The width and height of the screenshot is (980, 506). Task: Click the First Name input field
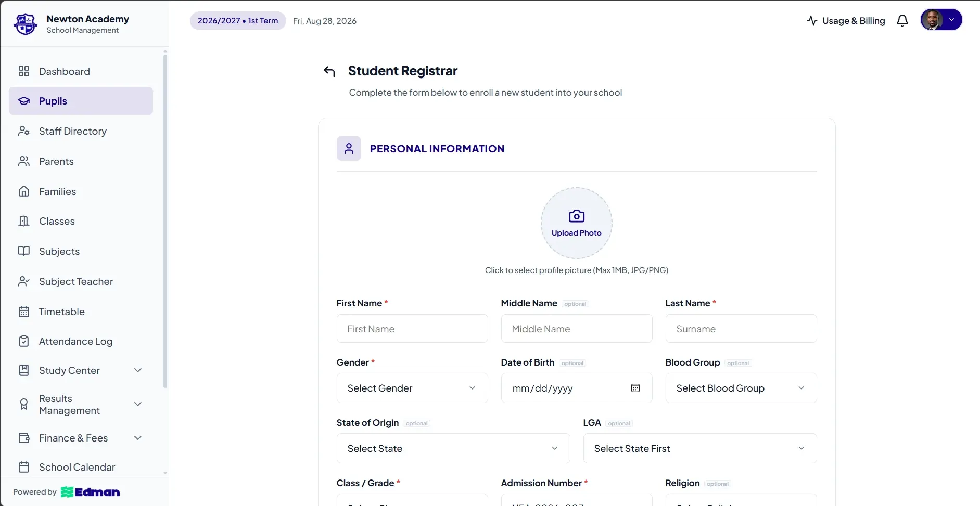point(412,329)
